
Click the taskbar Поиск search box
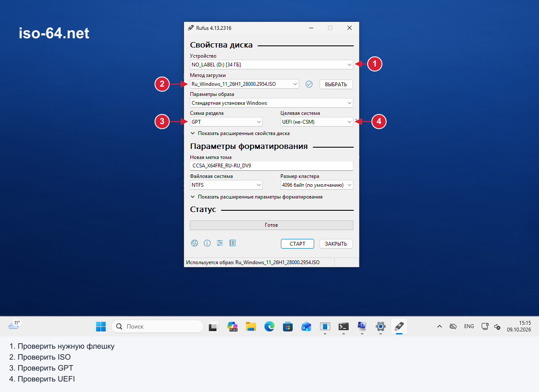(157, 326)
